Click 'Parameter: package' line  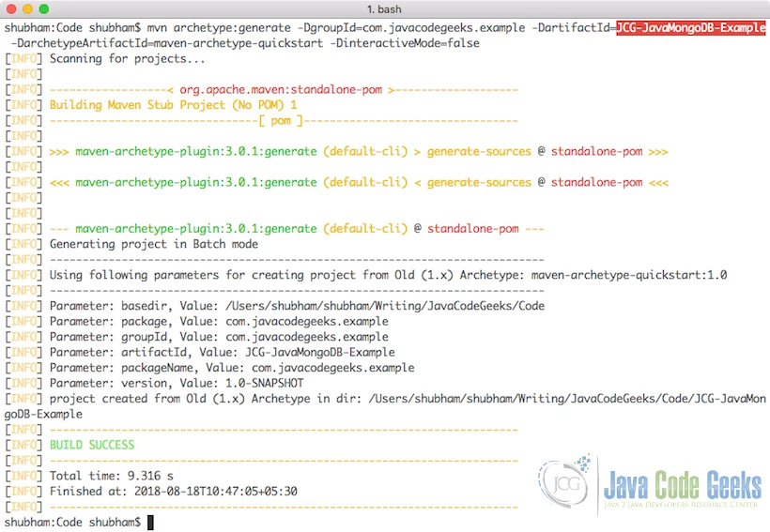tap(219, 322)
